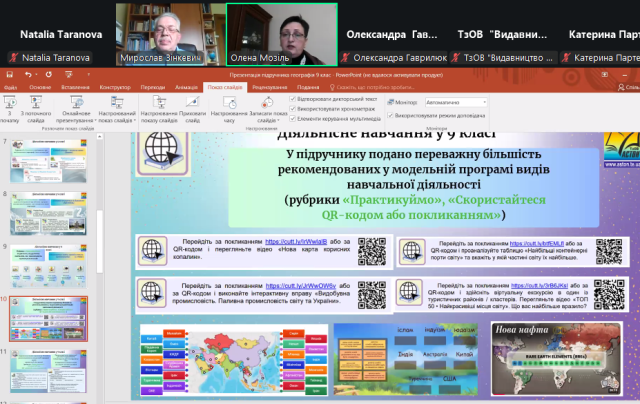The height and width of the screenshot is (404, 640).
Task: Click the slide panel scroll up arrow
Action: 100,137
